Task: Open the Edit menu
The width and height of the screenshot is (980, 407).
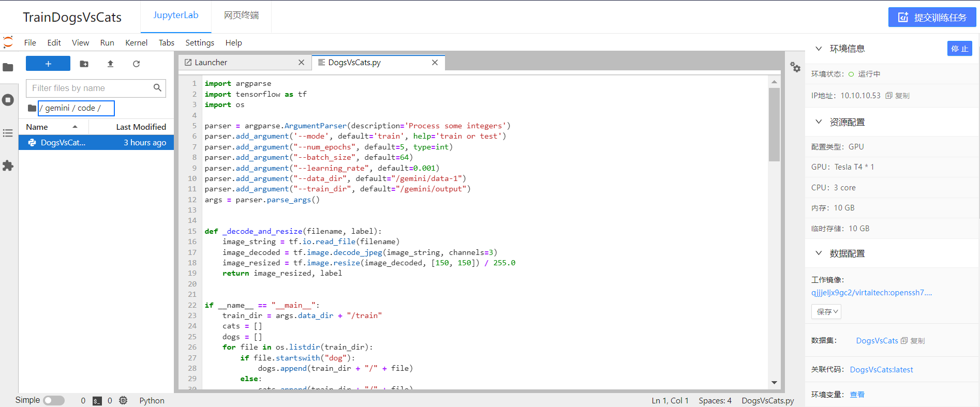Action: [54, 43]
